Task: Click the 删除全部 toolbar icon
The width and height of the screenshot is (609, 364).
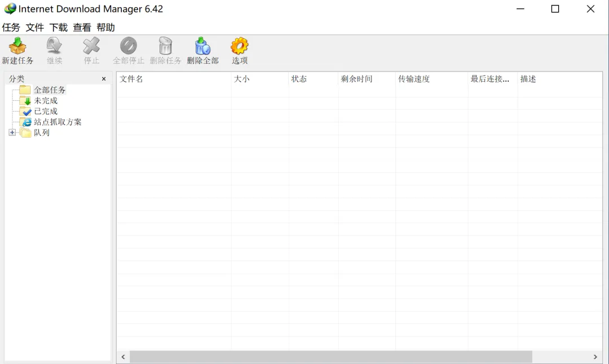Action: click(x=202, y=46)
